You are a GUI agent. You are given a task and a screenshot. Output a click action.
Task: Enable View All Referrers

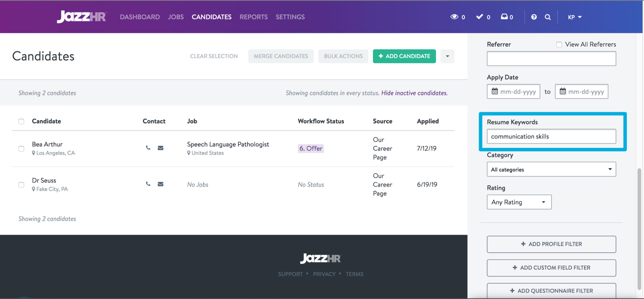pos(559,44)
